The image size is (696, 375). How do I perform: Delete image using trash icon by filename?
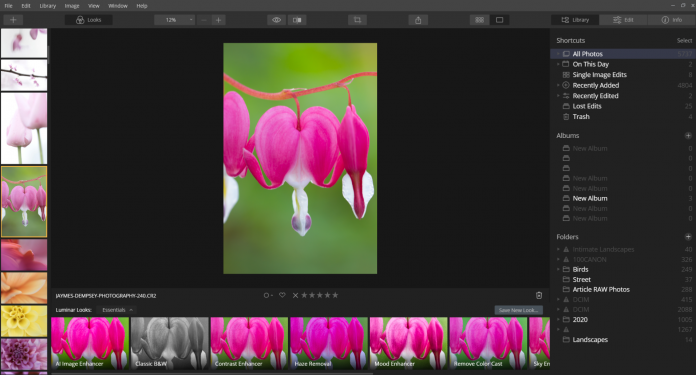click(539, 296)
